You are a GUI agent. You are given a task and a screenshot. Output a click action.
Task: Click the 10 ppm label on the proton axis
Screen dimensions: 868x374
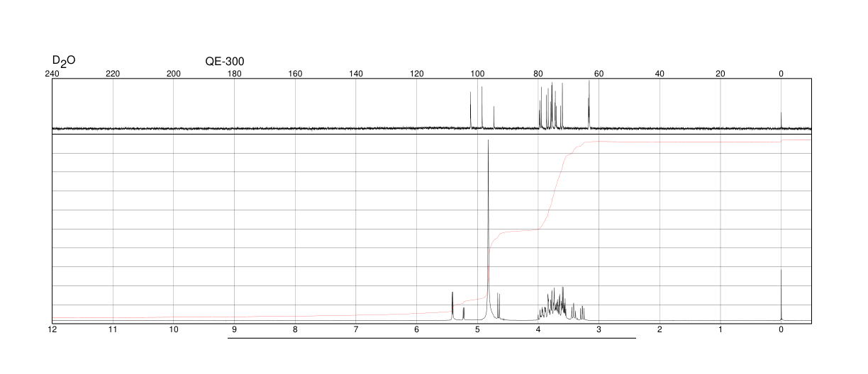[174, 330]
